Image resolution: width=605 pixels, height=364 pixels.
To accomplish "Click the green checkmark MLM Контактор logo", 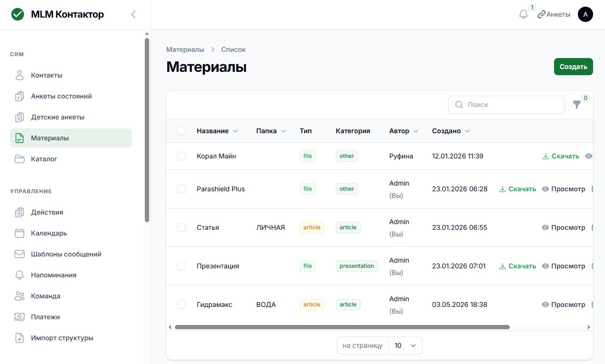I will [18, 15].
